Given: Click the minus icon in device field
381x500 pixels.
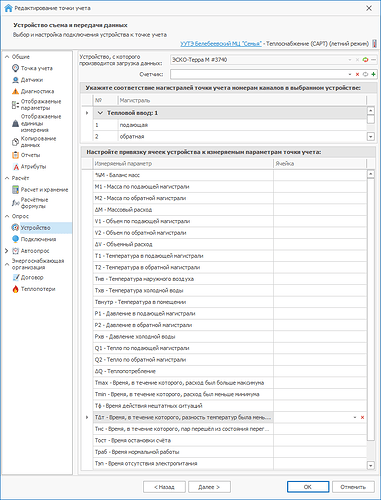Looking at the screenshot, I should (373, 60).
